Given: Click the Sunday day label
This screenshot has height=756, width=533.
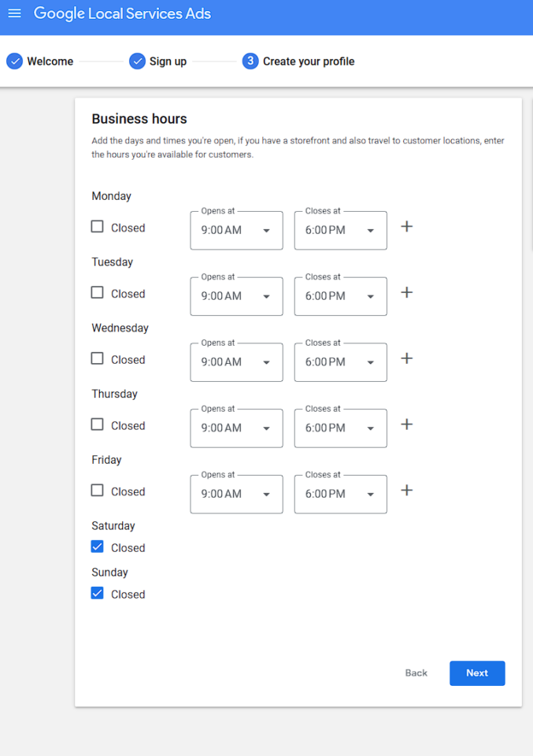Looking at the screenshot, I should click(110, 573).
